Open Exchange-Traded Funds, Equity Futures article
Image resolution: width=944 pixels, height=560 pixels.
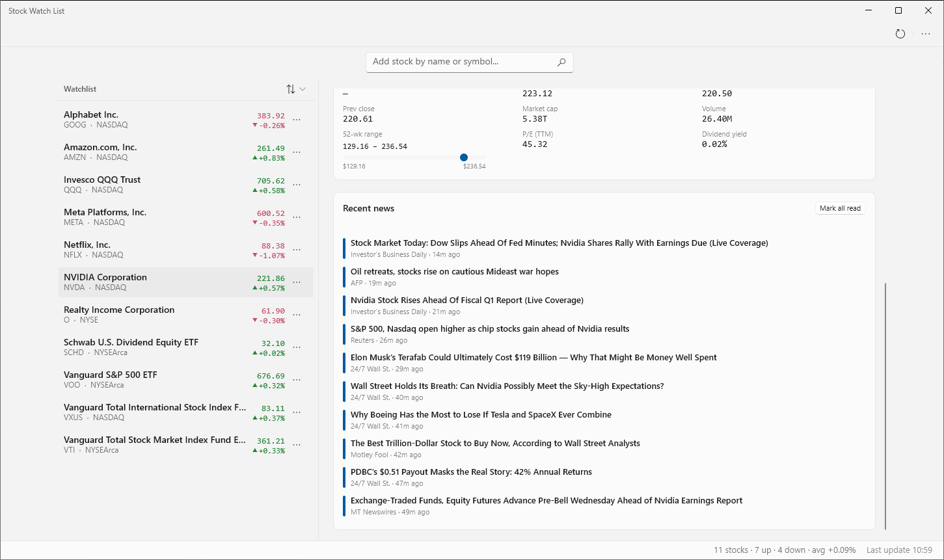546,501
